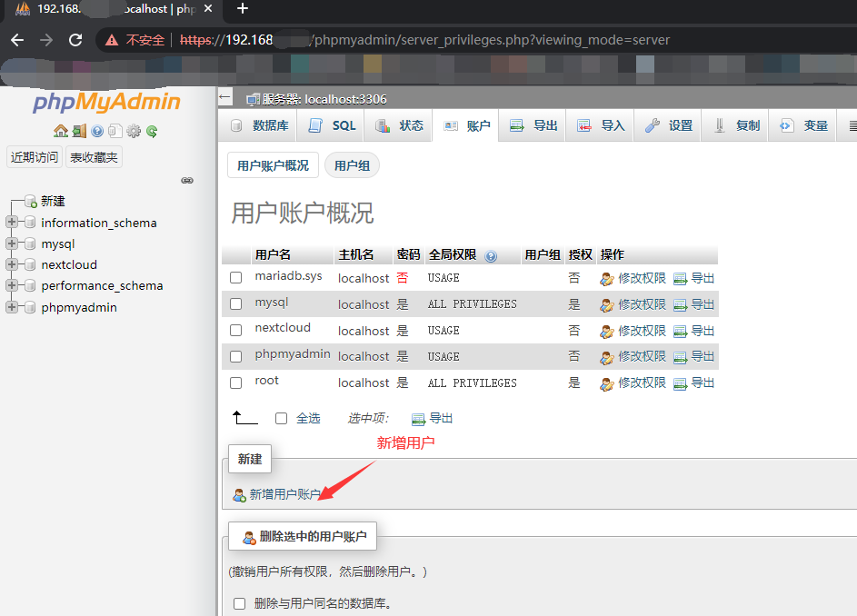Click the 近期访问 button

coord(35,157)
